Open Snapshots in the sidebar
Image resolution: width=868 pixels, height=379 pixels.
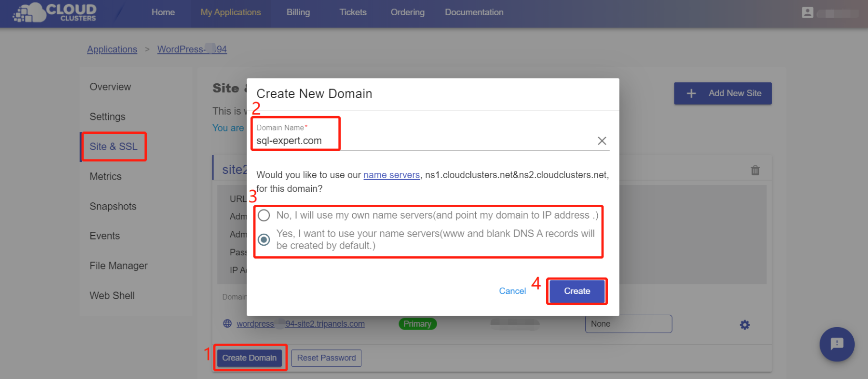[113, 206]
